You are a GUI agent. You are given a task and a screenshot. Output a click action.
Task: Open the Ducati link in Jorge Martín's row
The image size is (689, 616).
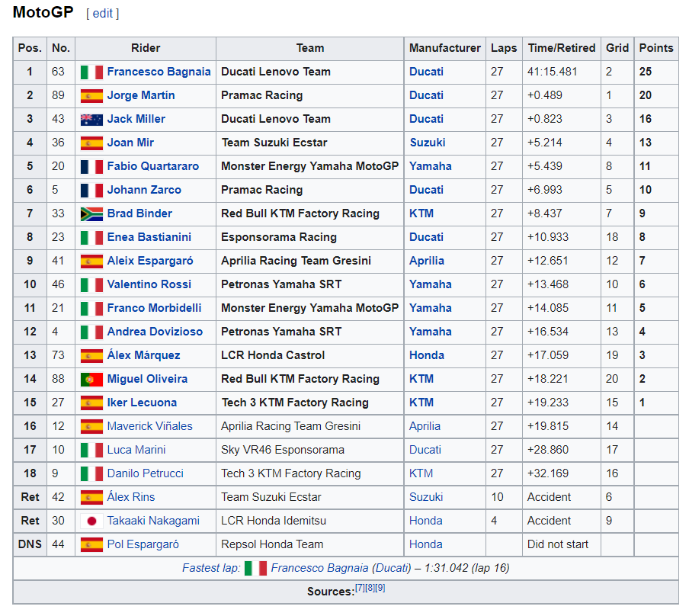point(426,95)
